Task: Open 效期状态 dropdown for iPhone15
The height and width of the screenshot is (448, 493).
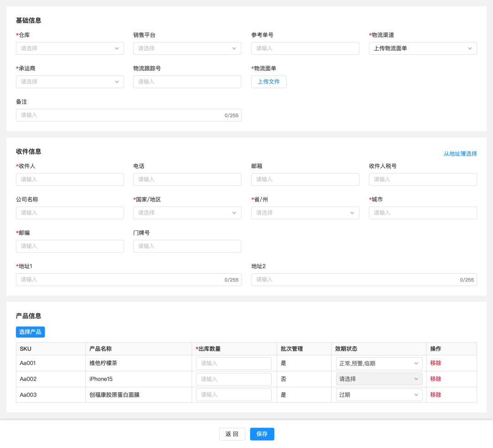Action: pyautogui.click(x=379, y=379)
